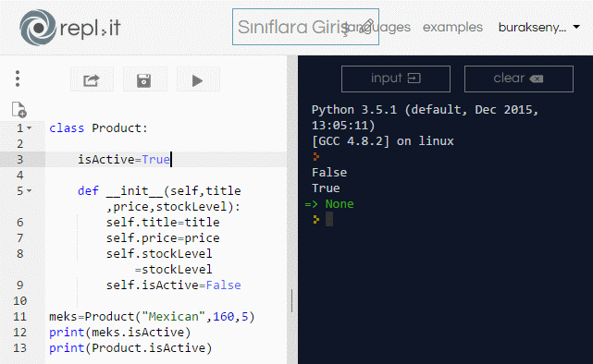Add a new file icon
The width and height of the screenshot is (593, 364).
[19, 110]
